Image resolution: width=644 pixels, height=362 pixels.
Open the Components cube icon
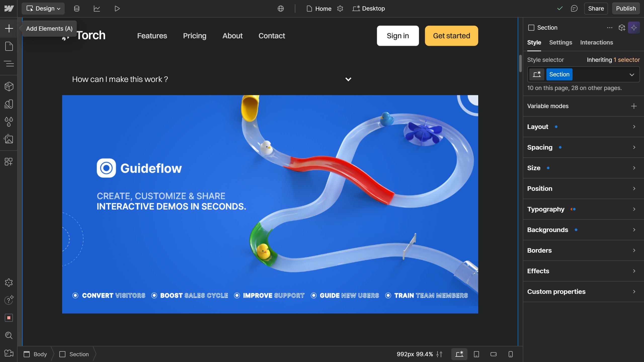[x=9, y=86]
